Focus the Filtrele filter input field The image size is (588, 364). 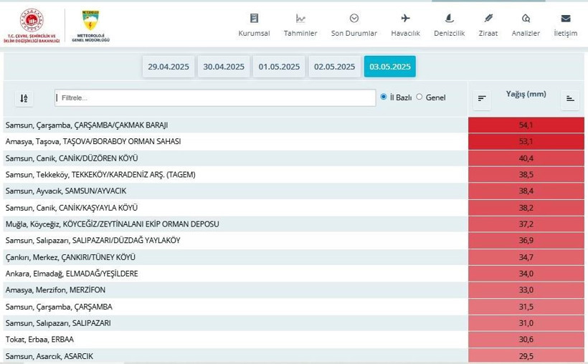coord(215,97)
